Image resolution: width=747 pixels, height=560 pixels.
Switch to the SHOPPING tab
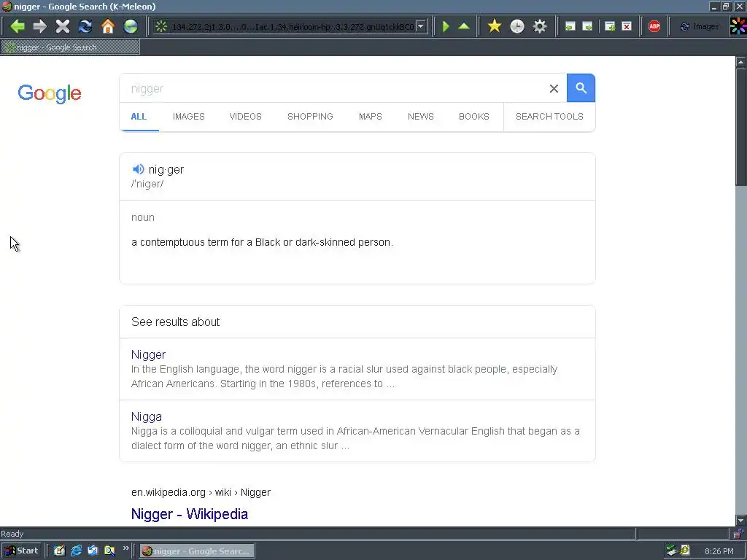[310, 116]
